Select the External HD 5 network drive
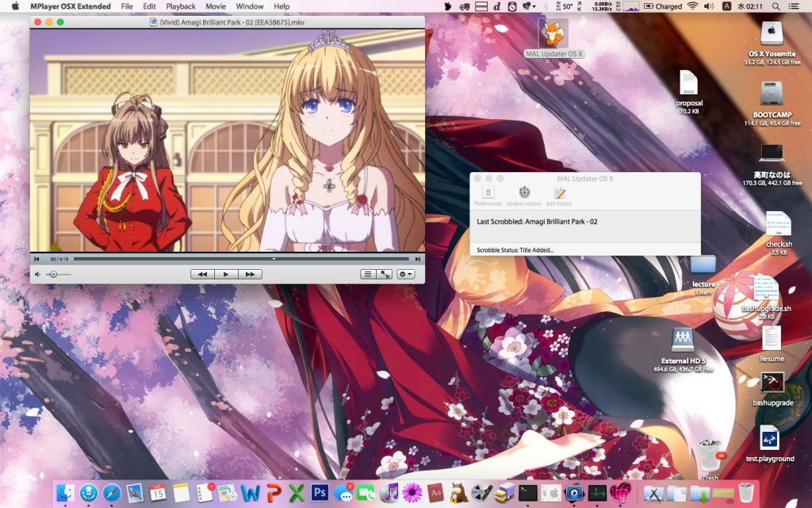 [683, 340]
